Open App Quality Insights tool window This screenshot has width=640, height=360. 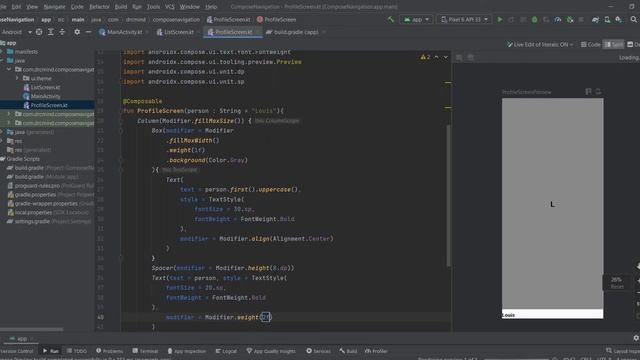[271, 351]
